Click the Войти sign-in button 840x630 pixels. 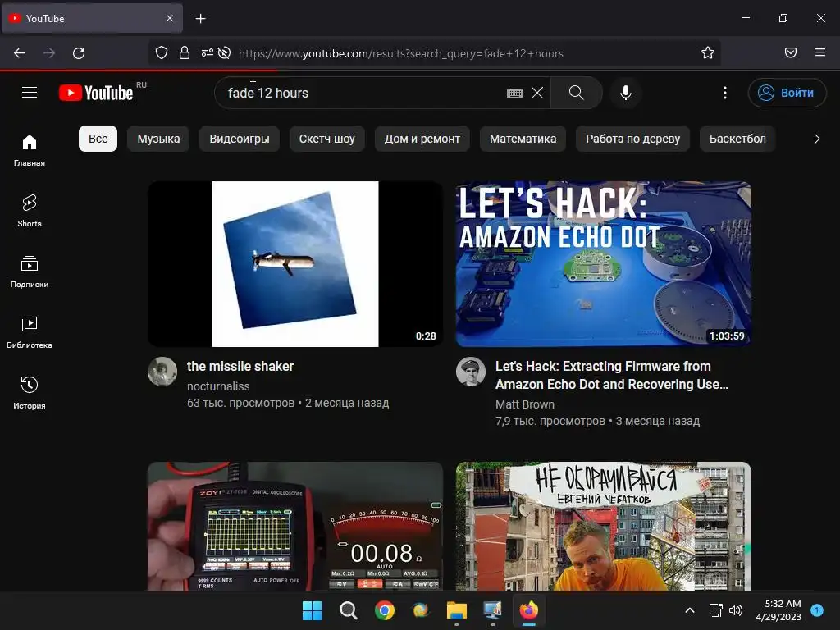(787, 93)
